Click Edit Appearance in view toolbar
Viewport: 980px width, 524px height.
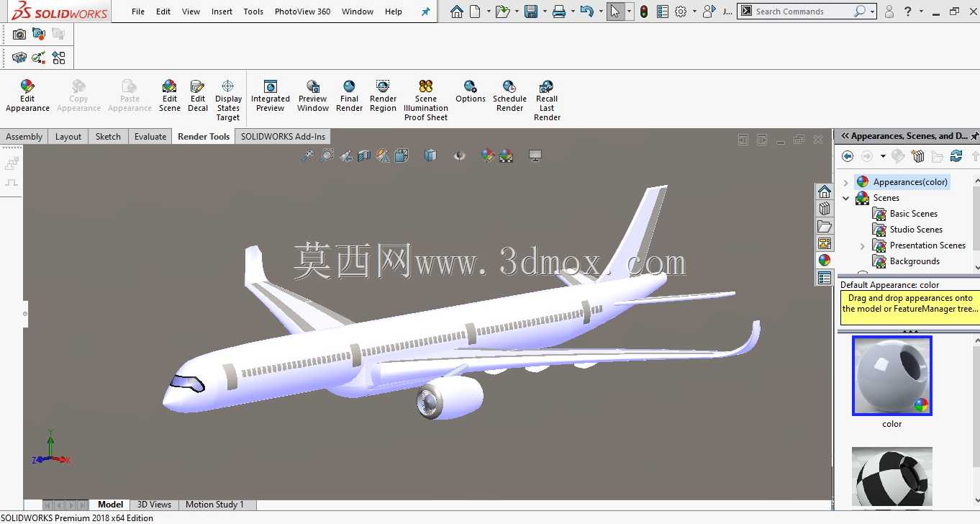(488, 155)
